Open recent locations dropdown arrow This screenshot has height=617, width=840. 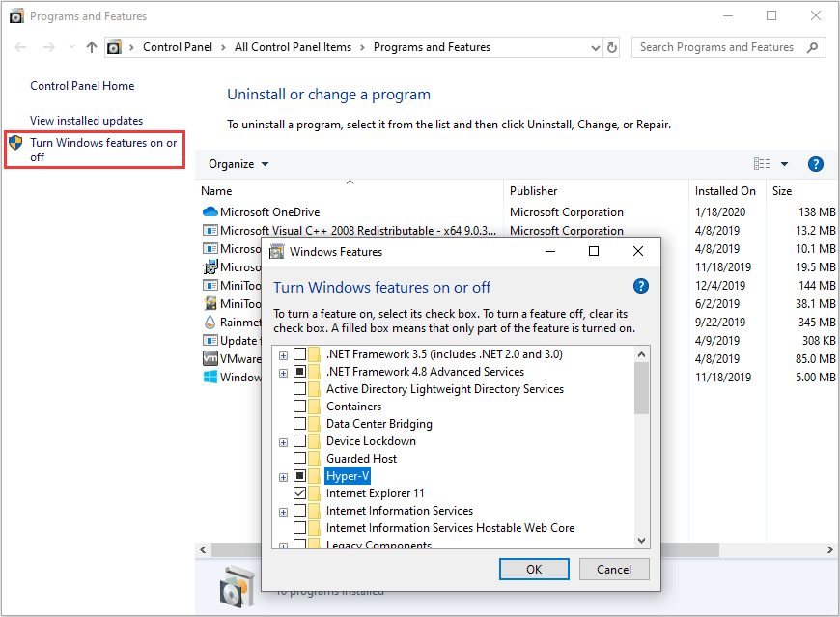click(71, 47)
